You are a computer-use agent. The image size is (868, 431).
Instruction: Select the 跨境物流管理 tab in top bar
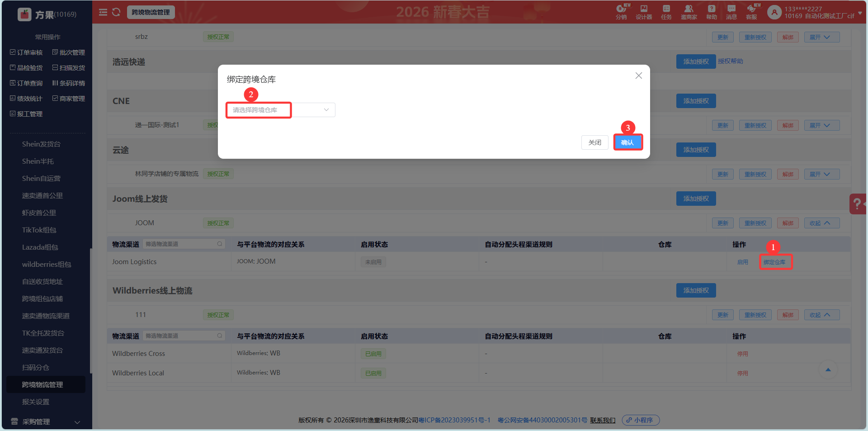click(x=151, y=12)
